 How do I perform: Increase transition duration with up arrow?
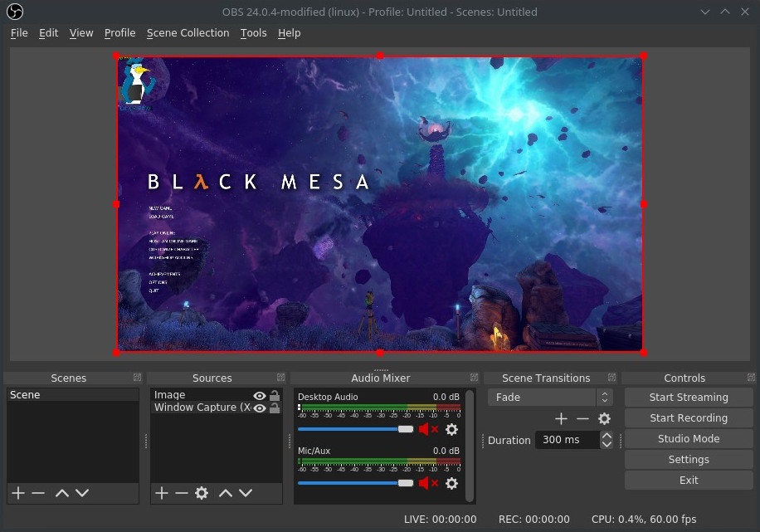607,436
